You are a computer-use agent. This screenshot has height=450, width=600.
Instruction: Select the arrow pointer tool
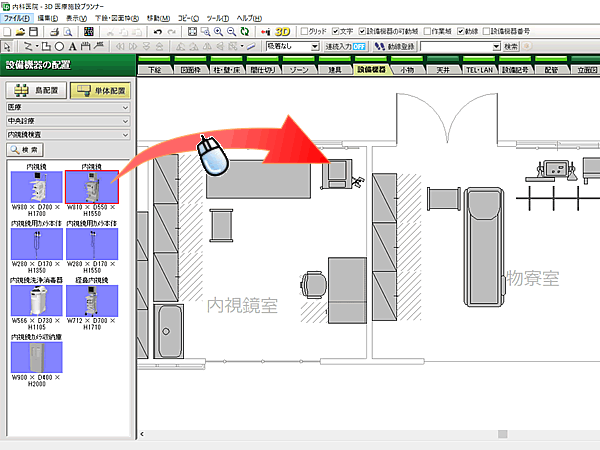pos(8,46)
